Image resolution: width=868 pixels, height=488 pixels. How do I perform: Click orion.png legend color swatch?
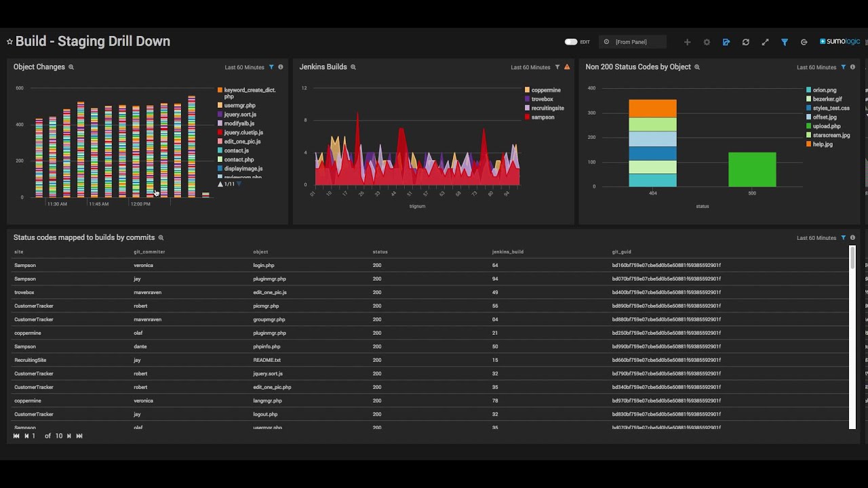(x=809, y=90)
